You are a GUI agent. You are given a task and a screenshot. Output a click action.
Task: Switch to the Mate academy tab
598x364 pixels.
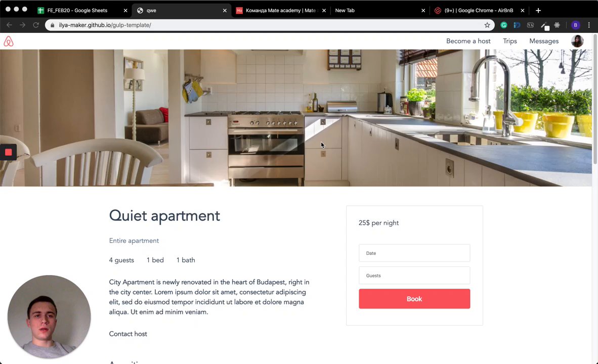pos(281,10)
